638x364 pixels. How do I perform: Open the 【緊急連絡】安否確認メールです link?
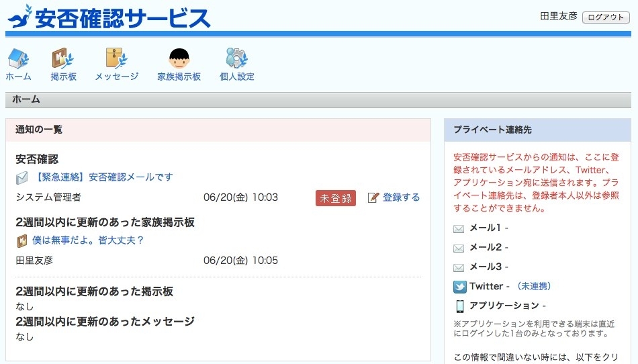pyautogui.click(x=103, y=177)
